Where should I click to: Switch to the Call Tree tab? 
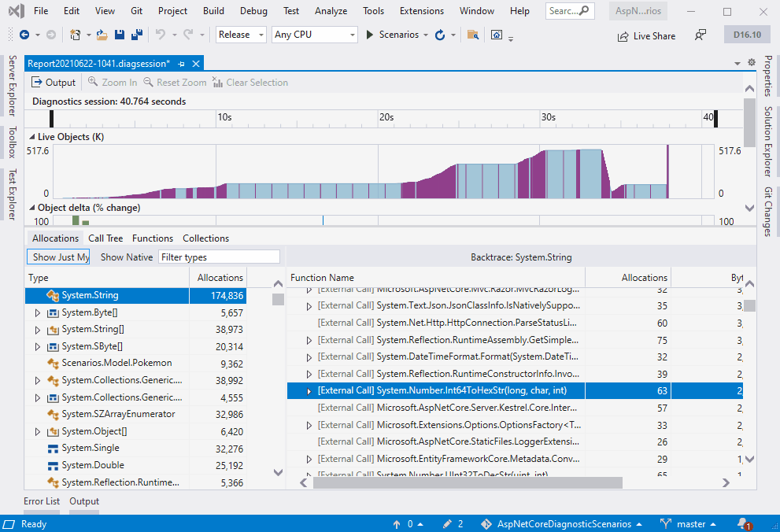coord(105,238)
